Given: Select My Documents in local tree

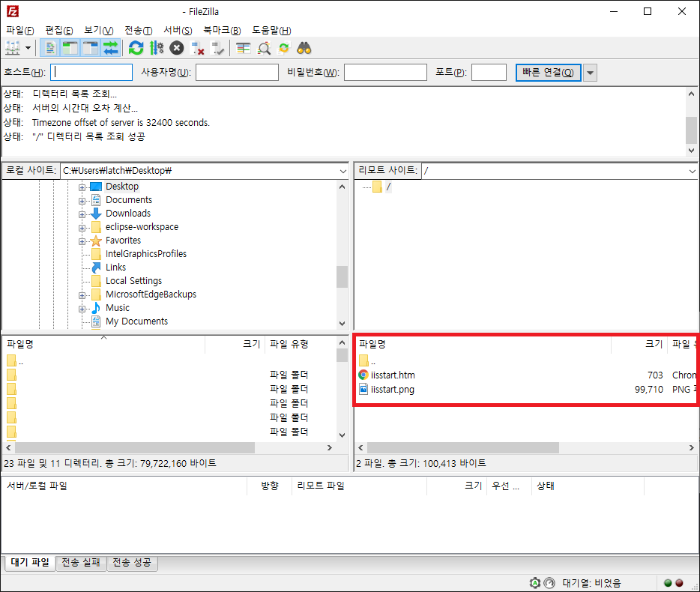Looking at the screenshot, I should 136,321.
